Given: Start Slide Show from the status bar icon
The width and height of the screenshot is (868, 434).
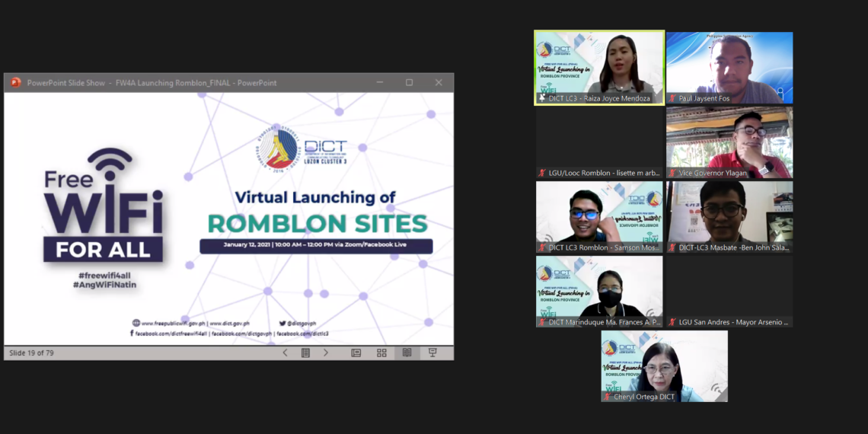Looking at the screenshot, I should click(433, 353).
